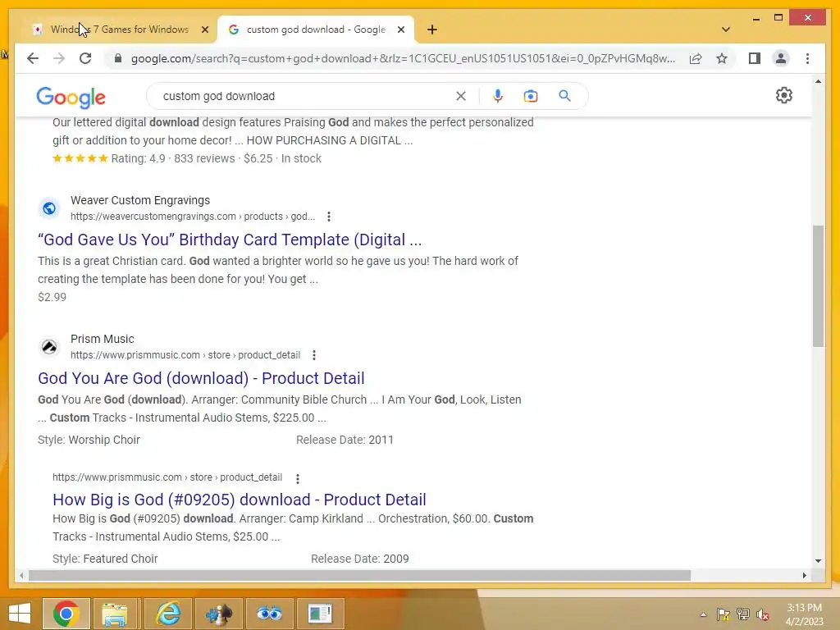Click the weavercustomengravings.com URL breadcrumb
This screenshot has width=840, height=630.
click(193, 217)
